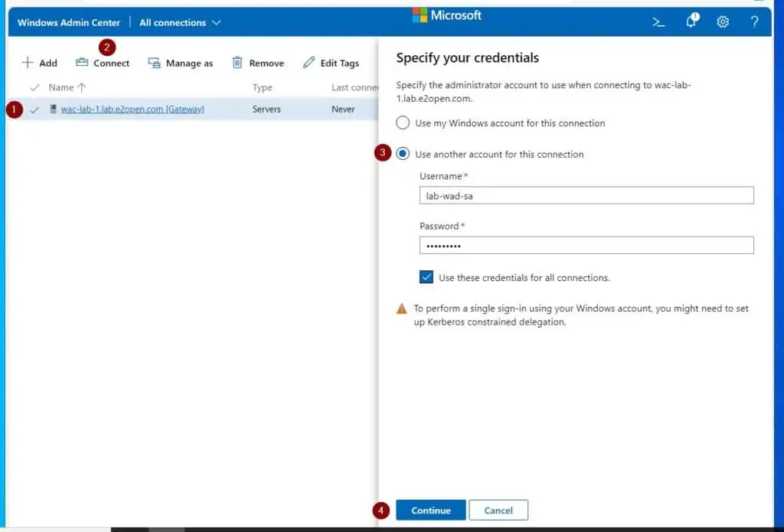Sort by the Name column header
The image size is (784, 532).
[x=67, y=87]
